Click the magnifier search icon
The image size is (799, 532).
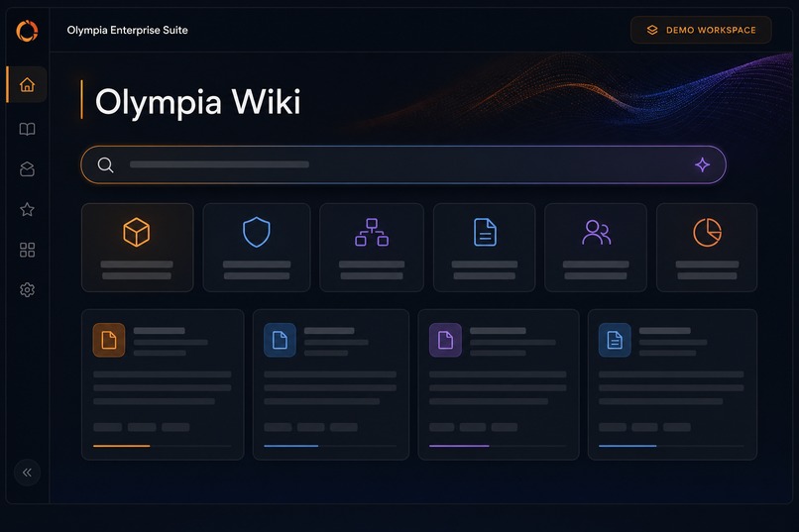coord(105,164)
